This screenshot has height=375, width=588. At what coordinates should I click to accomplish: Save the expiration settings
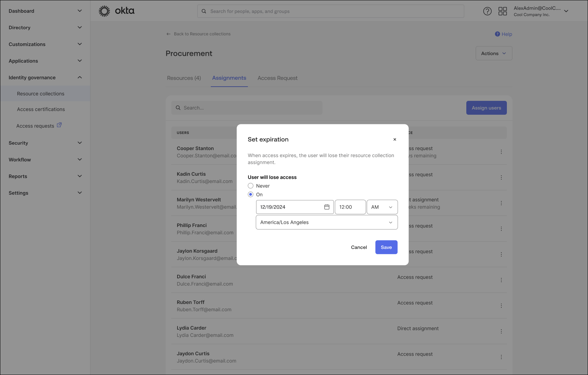pyautogui.click(x=386, y=247)
